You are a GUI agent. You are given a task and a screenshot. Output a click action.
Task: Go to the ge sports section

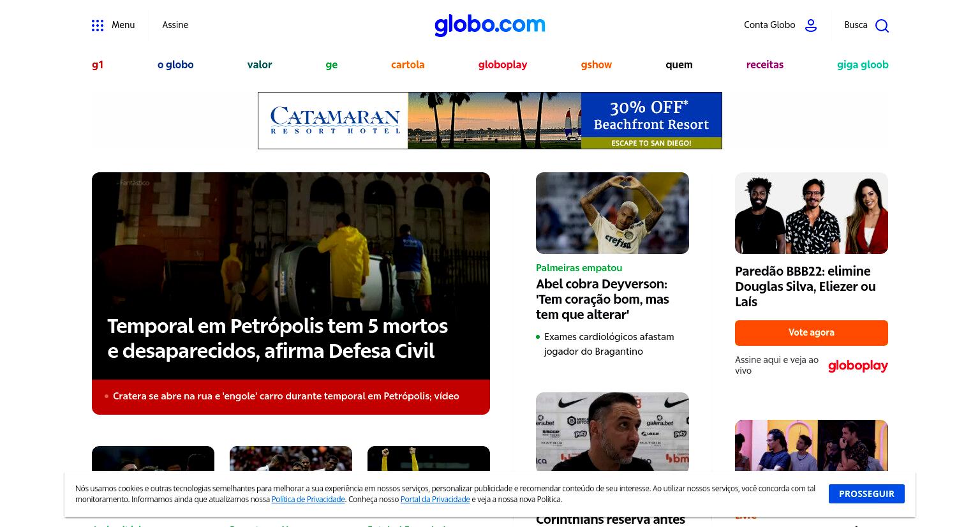[331, 64]
